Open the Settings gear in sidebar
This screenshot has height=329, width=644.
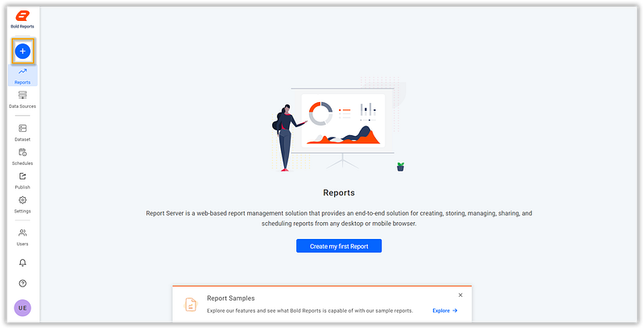[23, 204]
